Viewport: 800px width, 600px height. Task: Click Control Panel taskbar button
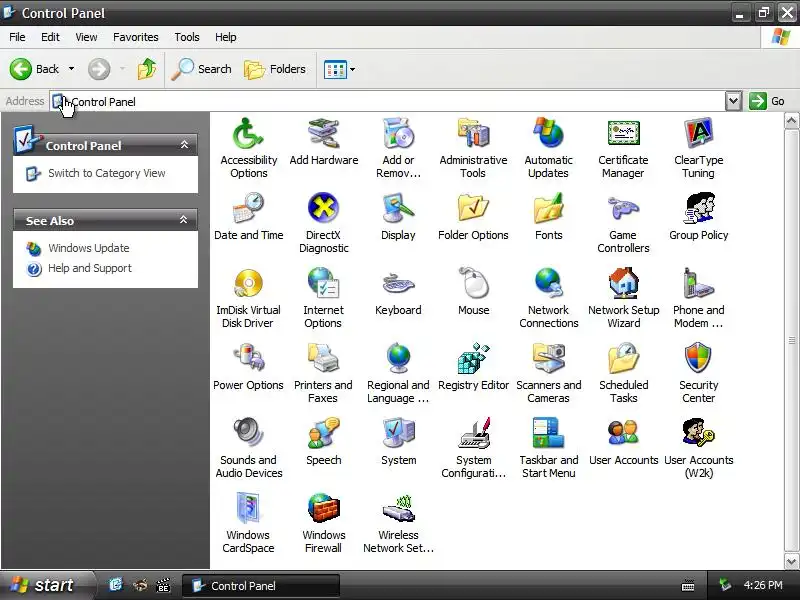click(260, 586)
